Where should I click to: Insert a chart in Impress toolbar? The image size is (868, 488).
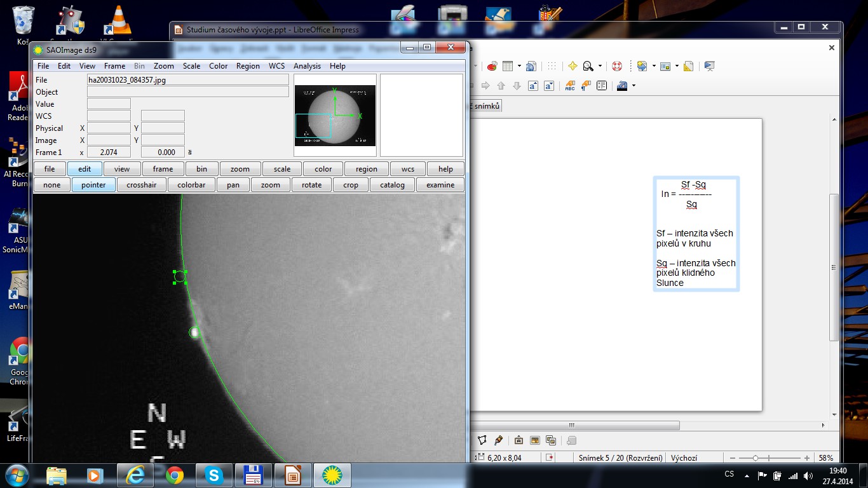tap(492, 66)
